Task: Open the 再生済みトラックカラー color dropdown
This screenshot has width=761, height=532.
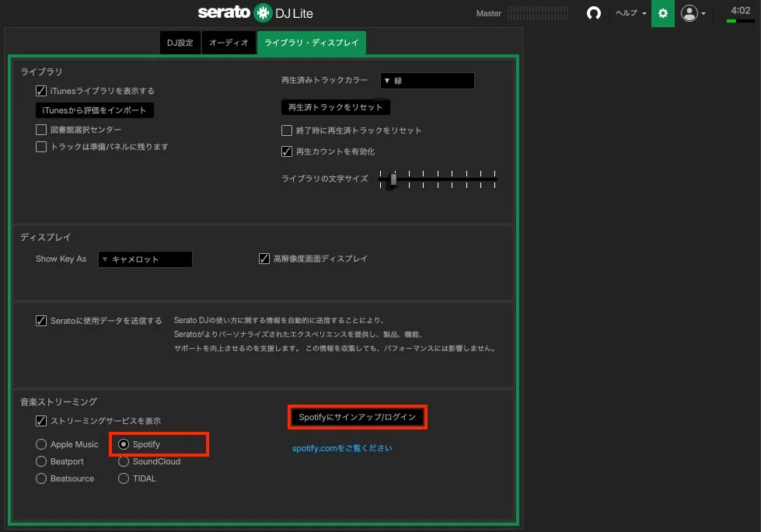Action: pyautogui.click(x=426, y=81)
